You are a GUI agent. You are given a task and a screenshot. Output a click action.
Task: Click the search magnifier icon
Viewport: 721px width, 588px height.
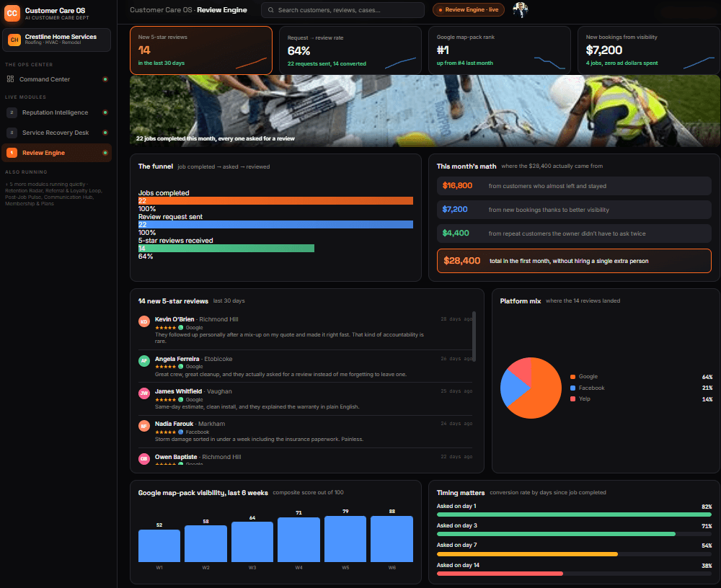(271, 9)
